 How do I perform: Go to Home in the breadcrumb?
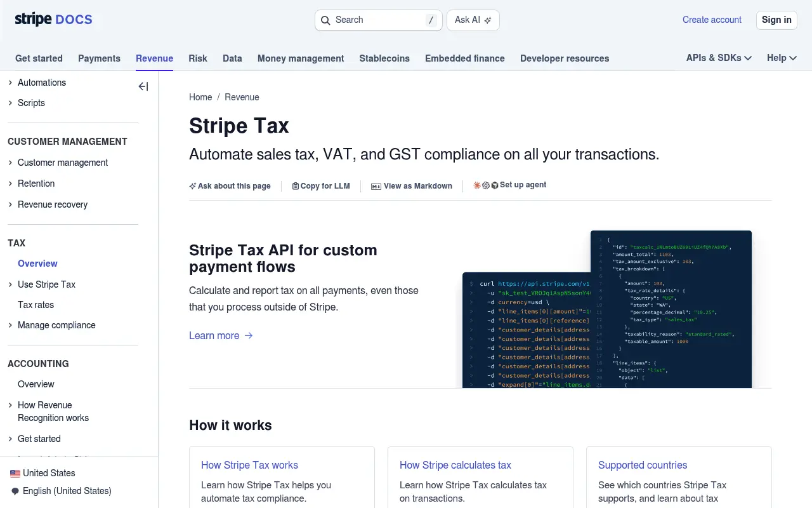[200, 97]
